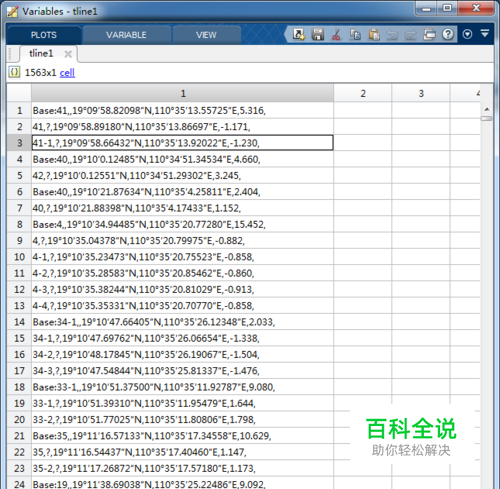This screenshot has width=500, height=489.
Task: Select the cell starting Base:34-1,,19°10'47.66405
Action: [x=183, y=322]
